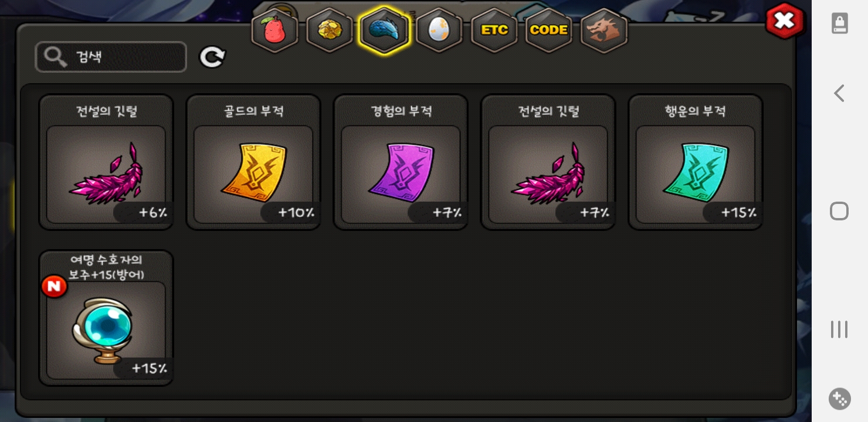This screenshot has width=868, height=422.
Task: Select the 골드의 부적 yellow talisman
Action: [253, 162]
